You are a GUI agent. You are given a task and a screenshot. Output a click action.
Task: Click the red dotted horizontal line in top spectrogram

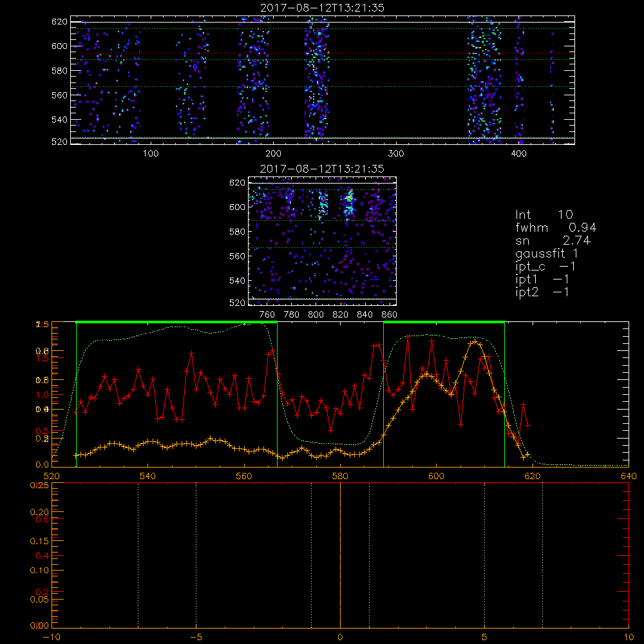click(323, 53)
